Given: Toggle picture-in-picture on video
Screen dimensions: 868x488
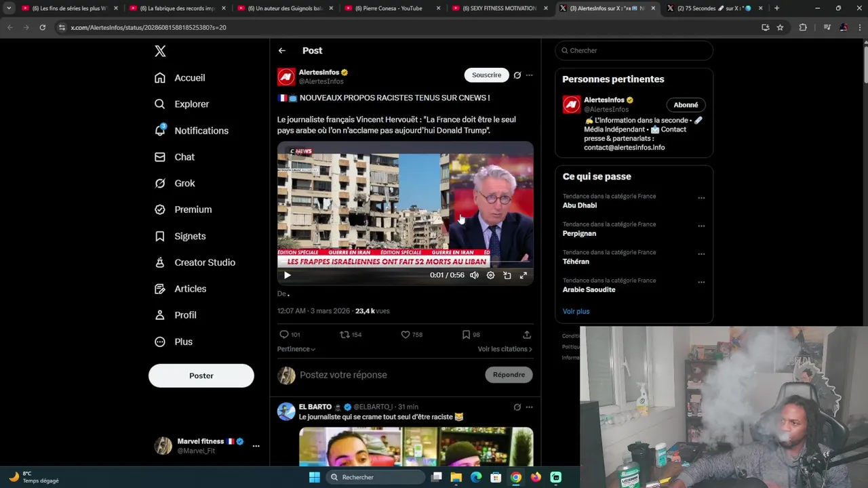Looking at the screenshot, I should (x=507, y=275).
